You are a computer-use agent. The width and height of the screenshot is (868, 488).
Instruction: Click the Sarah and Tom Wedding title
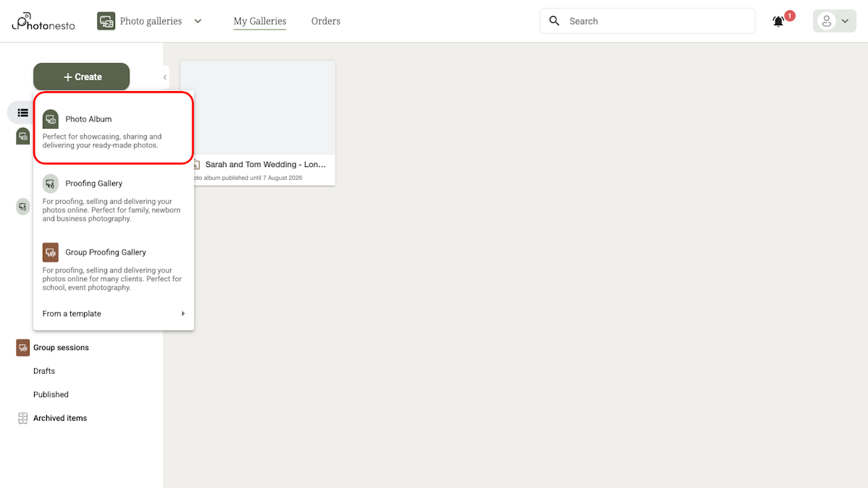[265, 165]
